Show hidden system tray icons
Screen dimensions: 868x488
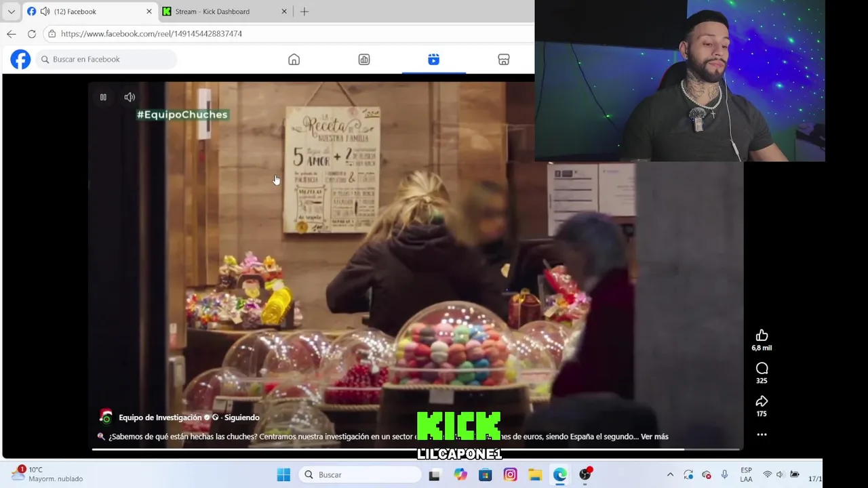click(670, 475)
